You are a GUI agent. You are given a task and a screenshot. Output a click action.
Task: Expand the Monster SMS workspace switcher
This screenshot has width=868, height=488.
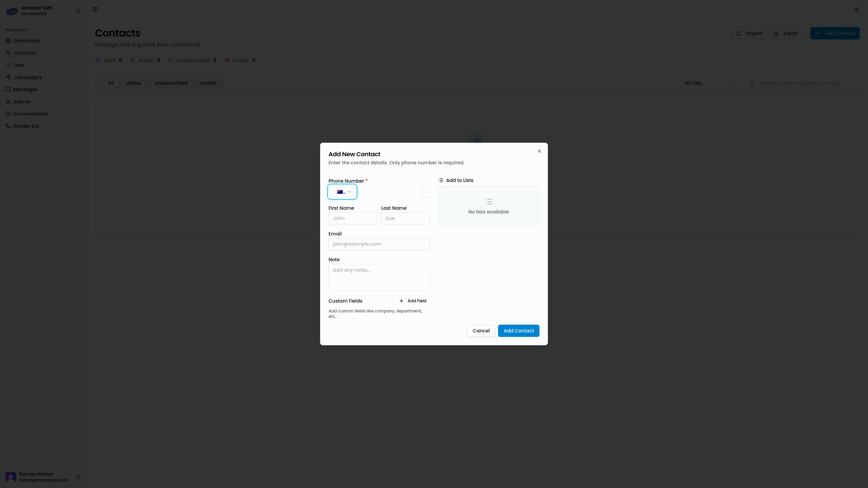(78, 11)
